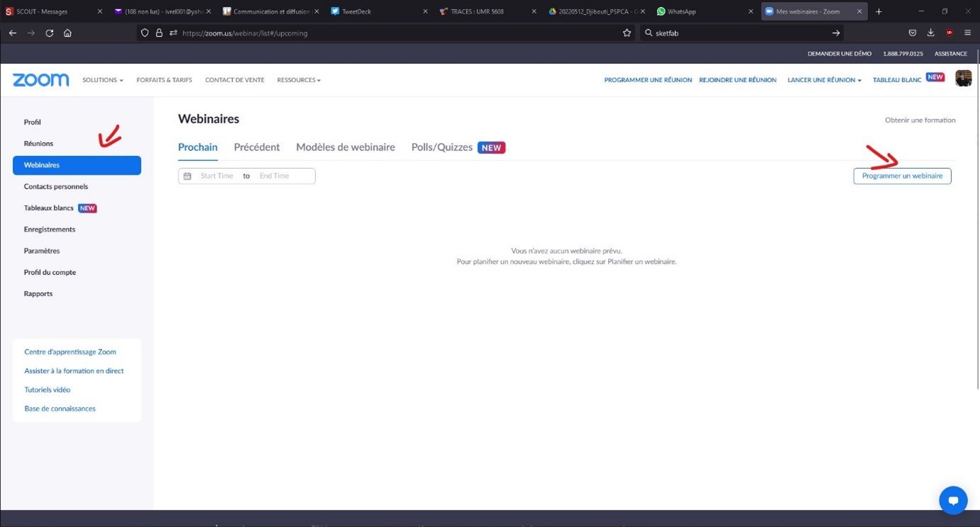This screenshot has height=527, width=980.
Task: Open the Lancer une réunion dropdown
Action: tap(824, 80)
